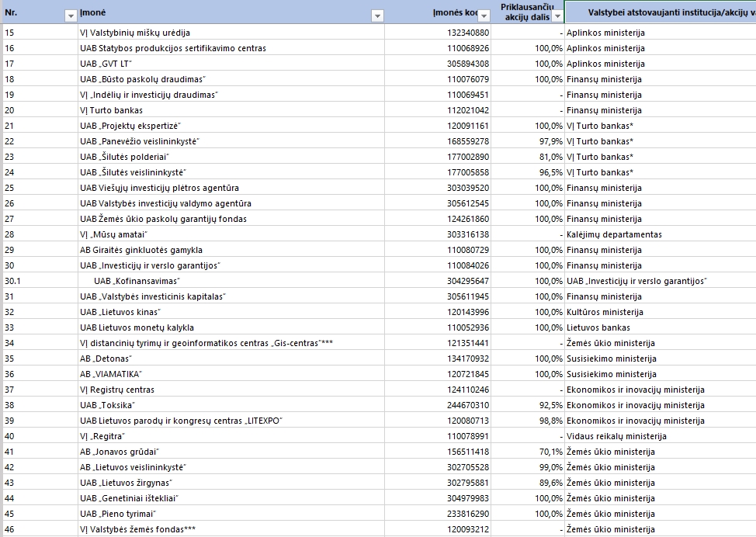This screenshot has height=537, width=756.
Task: Select the Lietuvos bankas institution cell
Action: point(597,327)
